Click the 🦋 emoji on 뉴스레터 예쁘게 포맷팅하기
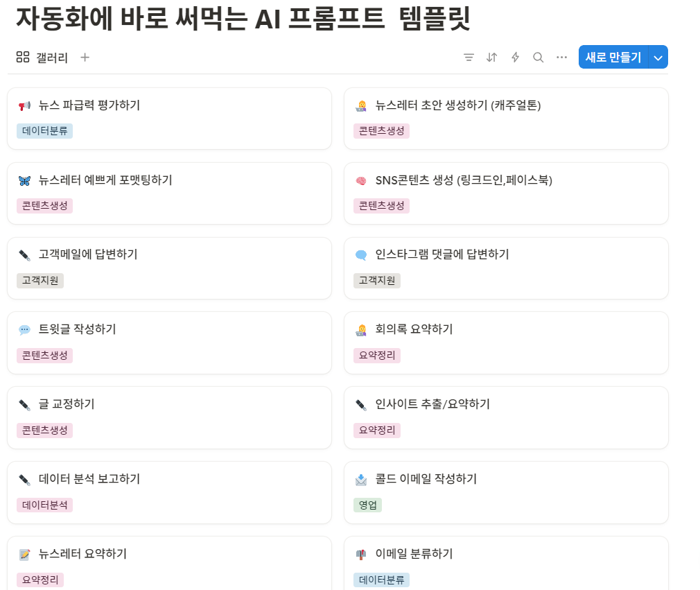This screenshot has height=590, width=700. [26, 180]
